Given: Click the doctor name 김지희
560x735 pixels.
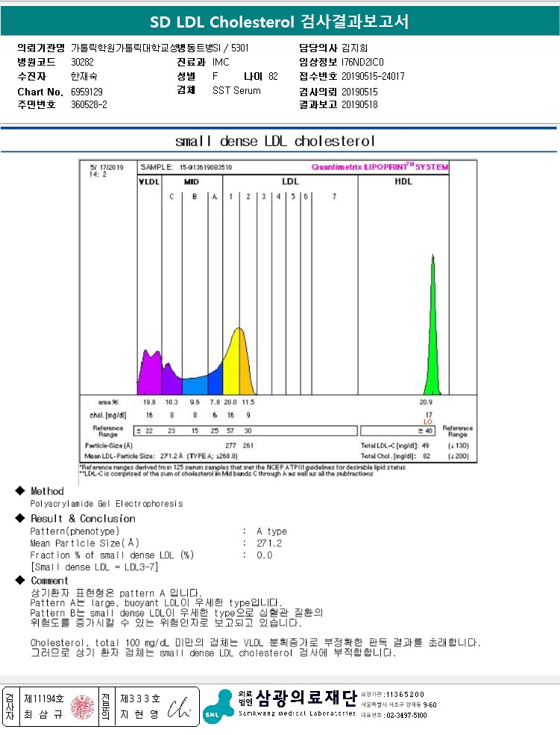Looking at the screenshot, I should click(354, 48).
